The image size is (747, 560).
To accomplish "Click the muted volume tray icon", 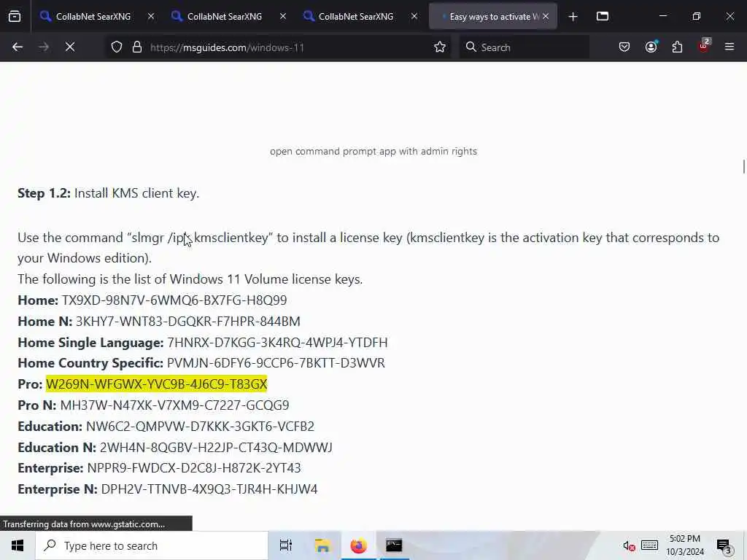I will coord(629,546).
